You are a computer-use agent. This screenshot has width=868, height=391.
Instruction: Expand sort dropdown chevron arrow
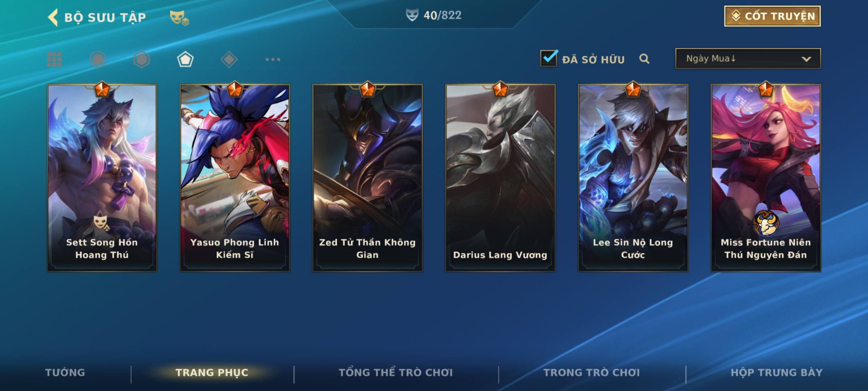click(806, 59)
